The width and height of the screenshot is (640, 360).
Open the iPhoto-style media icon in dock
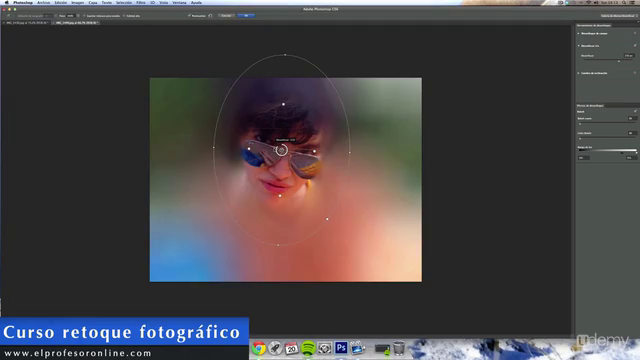[358, 348]
